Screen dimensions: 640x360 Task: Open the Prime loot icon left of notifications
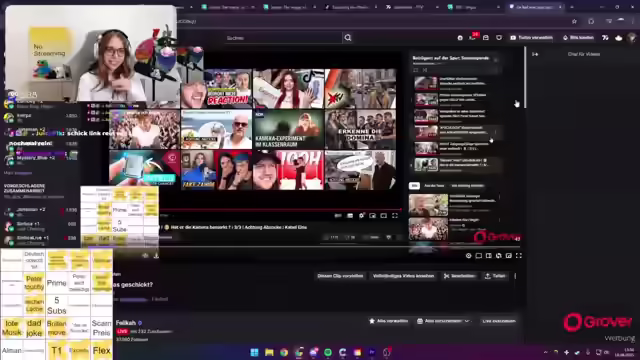click(460, 38)
